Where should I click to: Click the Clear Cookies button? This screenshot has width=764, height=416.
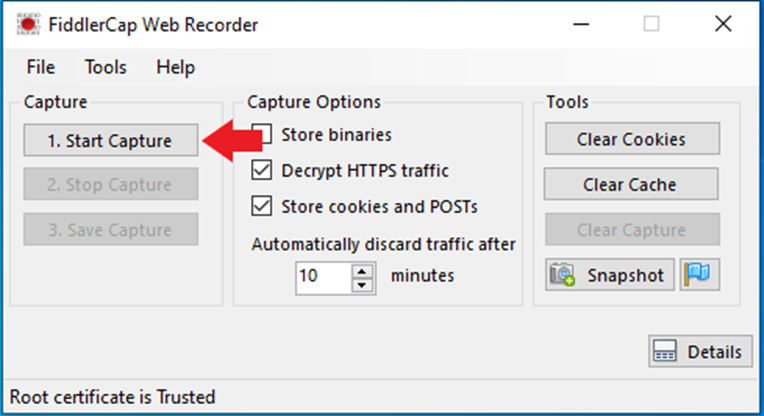(x=632, y=139)
